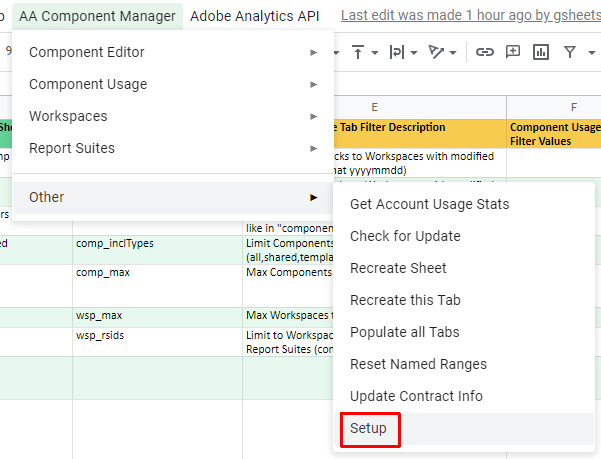Open the text rotation dropdown arrow
Screen dimensions: 601x459
[453, 52]
